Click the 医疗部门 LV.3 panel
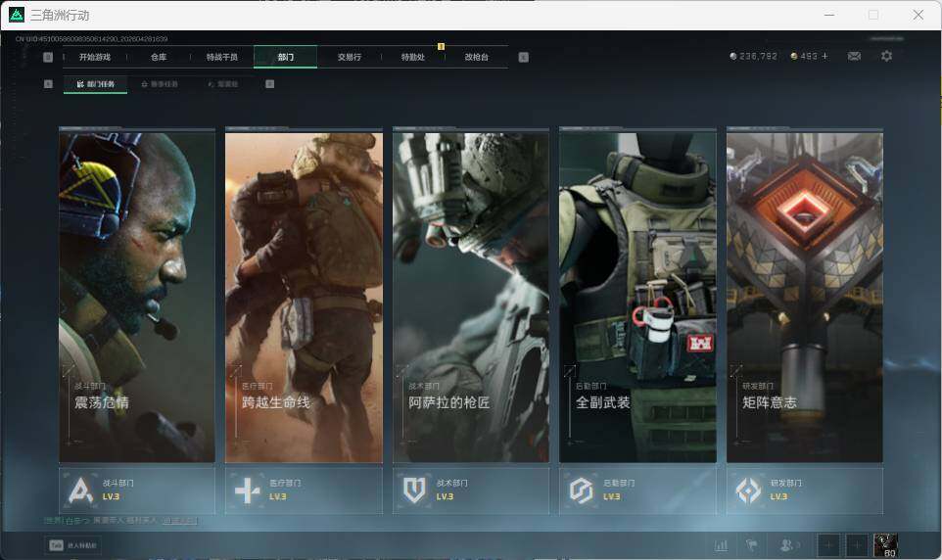The width and height of the screenshot is (942, 560). click(304, 490)
